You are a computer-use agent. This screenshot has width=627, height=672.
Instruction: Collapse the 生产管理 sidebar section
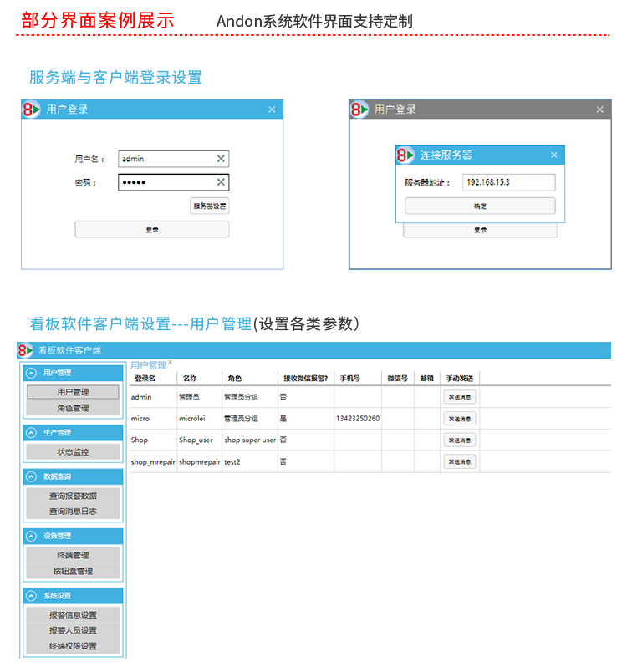tap(32, 433)
